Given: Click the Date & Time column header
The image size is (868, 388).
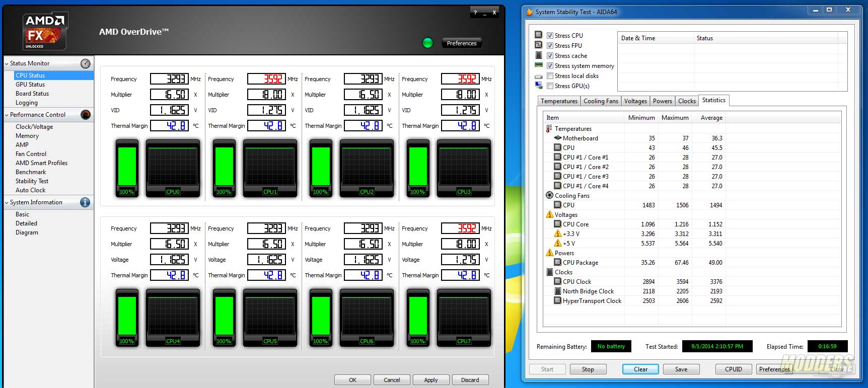Looking at the screenshot, I should pyautogui.click(x=656, y=38).
